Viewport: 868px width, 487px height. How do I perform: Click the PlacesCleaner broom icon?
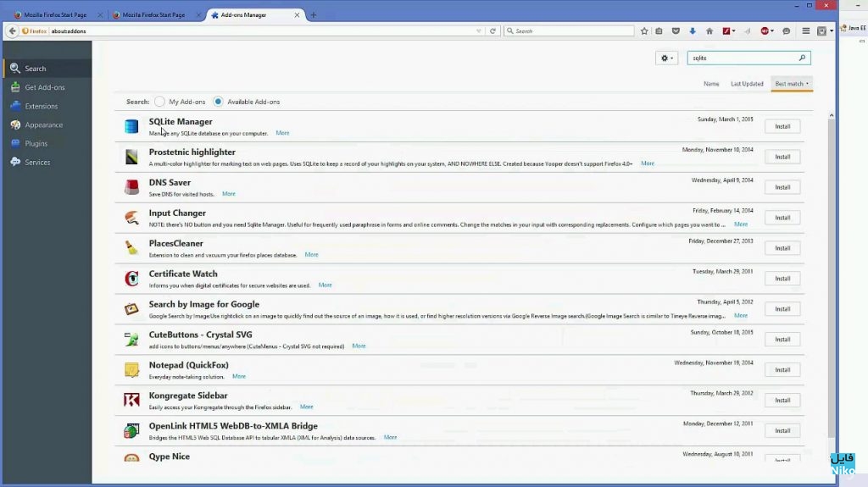point(131,248)
